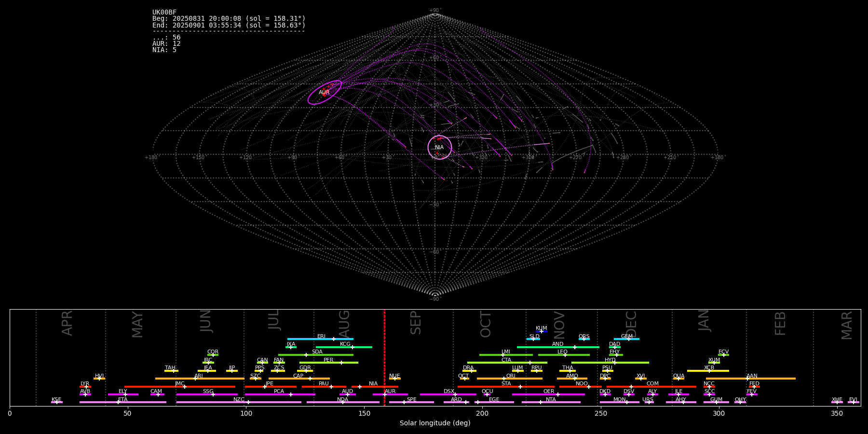This screenshot has height=434, width=868.
Task: Select the KCG shower bar in timeline
Action: click(x=344, y=347)
